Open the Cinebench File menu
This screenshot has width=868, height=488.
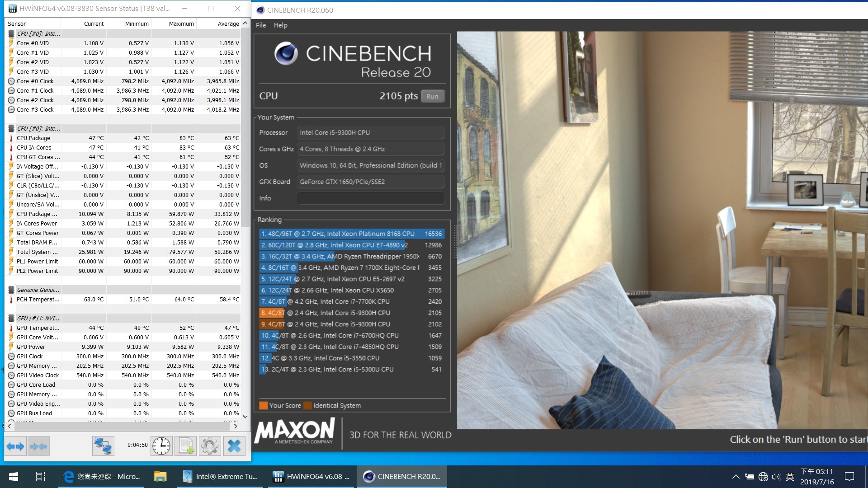click(x=261, y=25)
